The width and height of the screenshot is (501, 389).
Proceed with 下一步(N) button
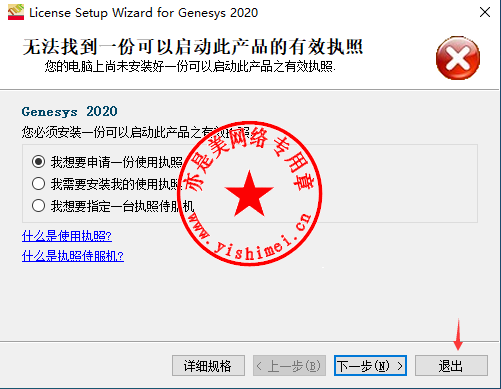(x=370, y=366)
